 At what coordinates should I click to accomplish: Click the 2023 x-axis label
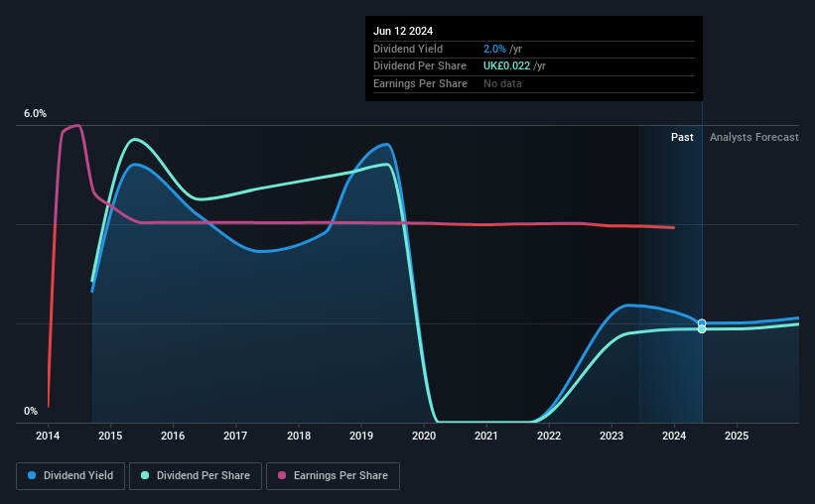611,436
